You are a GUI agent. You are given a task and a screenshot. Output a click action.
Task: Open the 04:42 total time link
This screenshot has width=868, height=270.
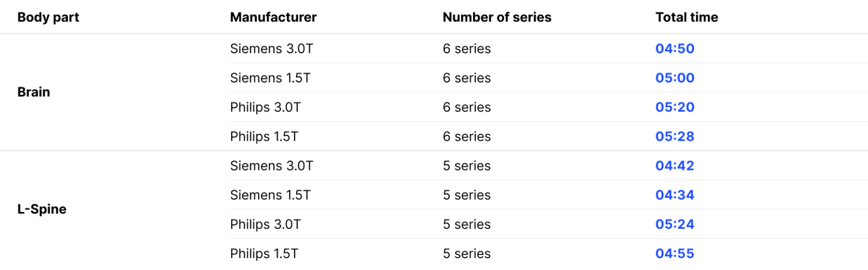(675, 166)
